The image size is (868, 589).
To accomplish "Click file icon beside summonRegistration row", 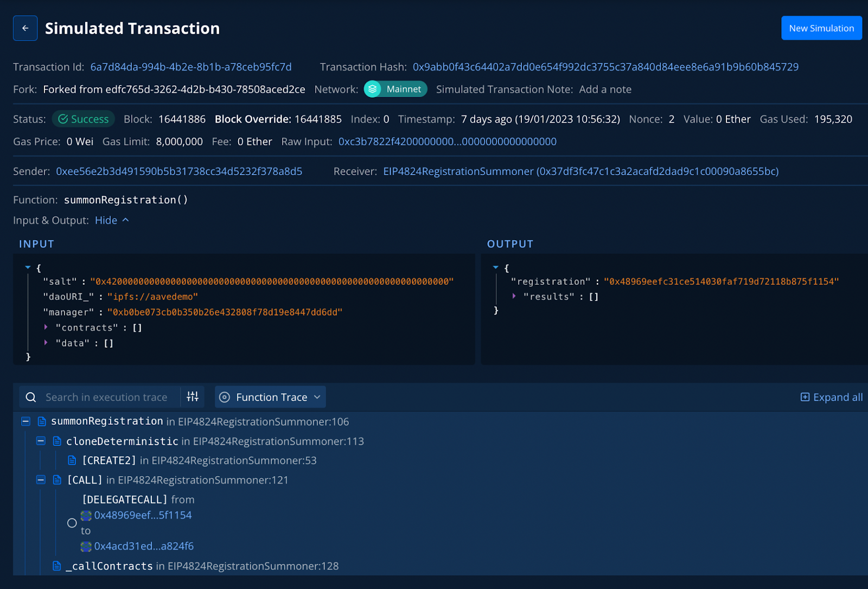I will coord(42,421).
